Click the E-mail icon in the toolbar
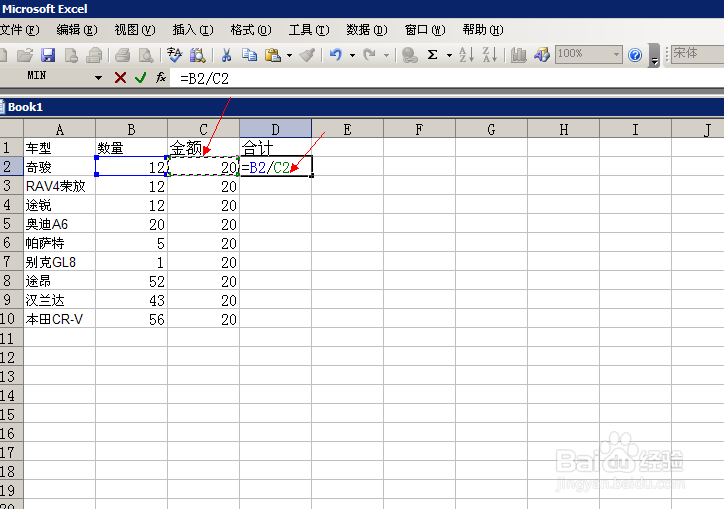 pos(95,55)
